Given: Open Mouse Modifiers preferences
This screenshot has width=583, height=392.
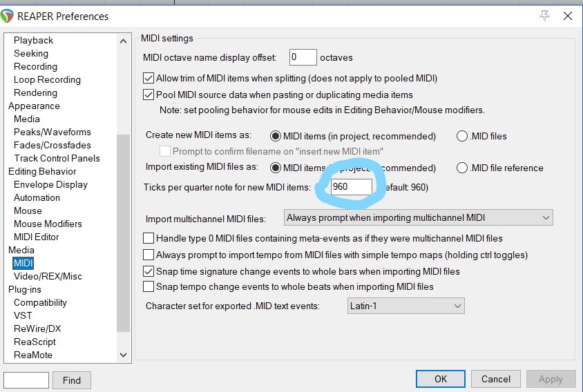Looking at the screenshot, I should pos(48,224).
